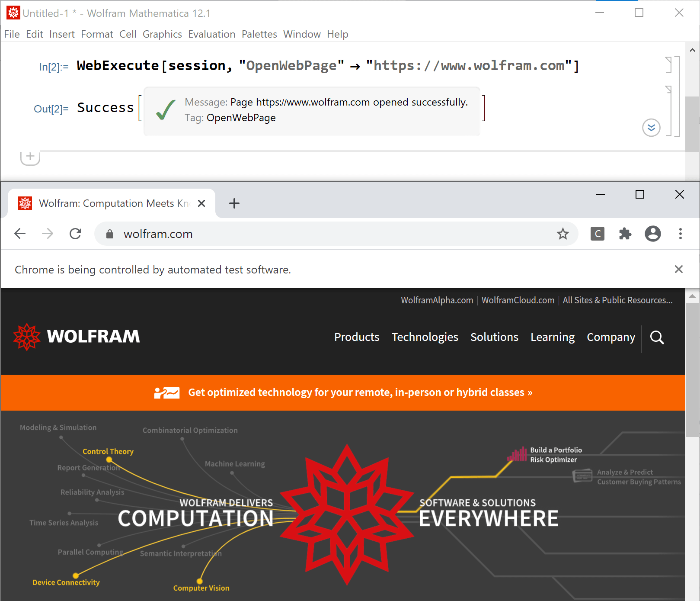Add a new cell with the plus button
This screenshot has height=601, width=700.
click(30, 157)
